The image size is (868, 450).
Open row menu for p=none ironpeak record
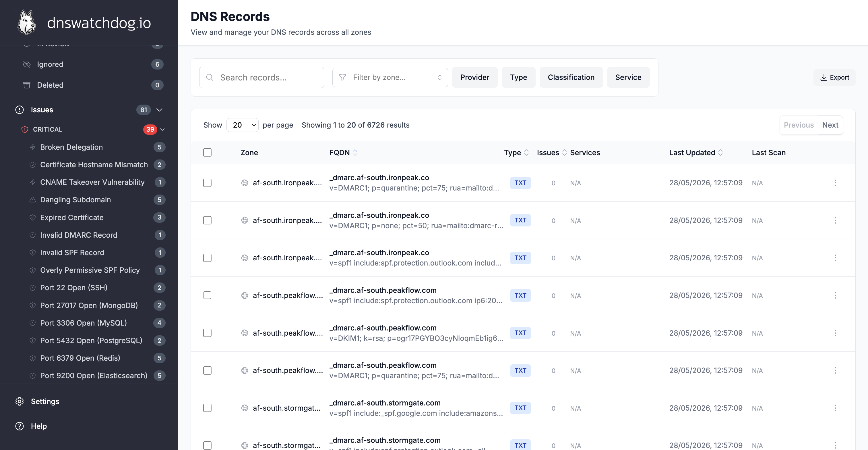(x=835, y=221)
